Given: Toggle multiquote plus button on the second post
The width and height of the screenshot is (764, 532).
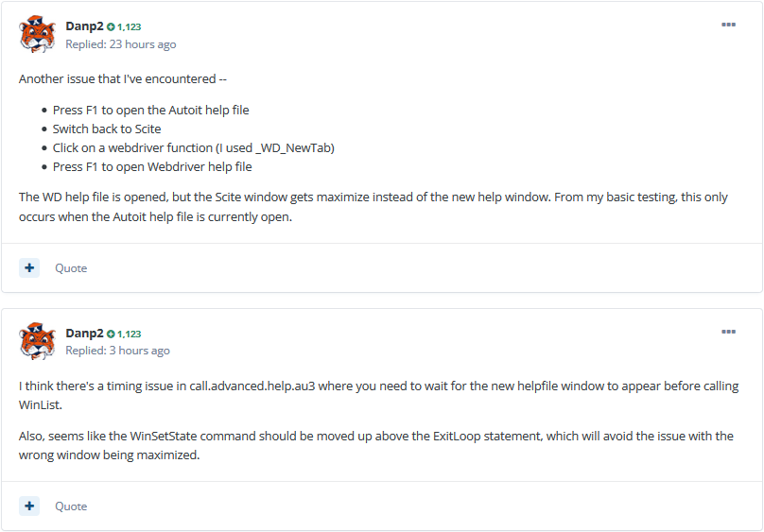Looking at the screenshot, I should (x=29, y=506).
